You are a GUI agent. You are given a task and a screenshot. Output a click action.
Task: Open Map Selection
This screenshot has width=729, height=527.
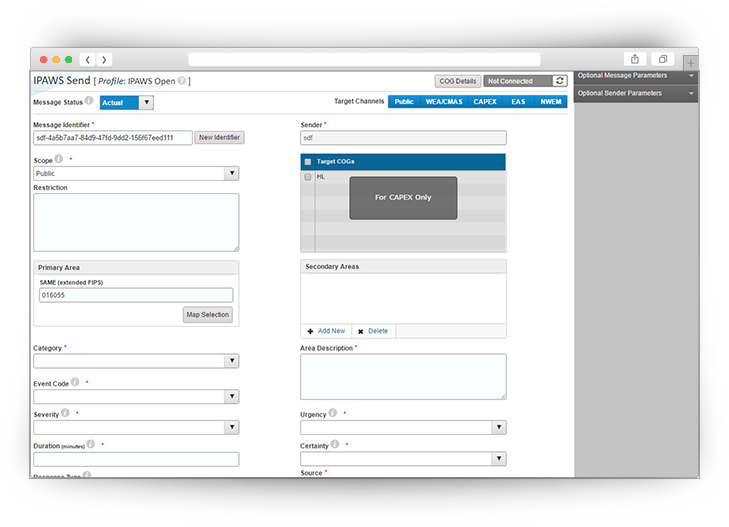click(x=208, y=315)
